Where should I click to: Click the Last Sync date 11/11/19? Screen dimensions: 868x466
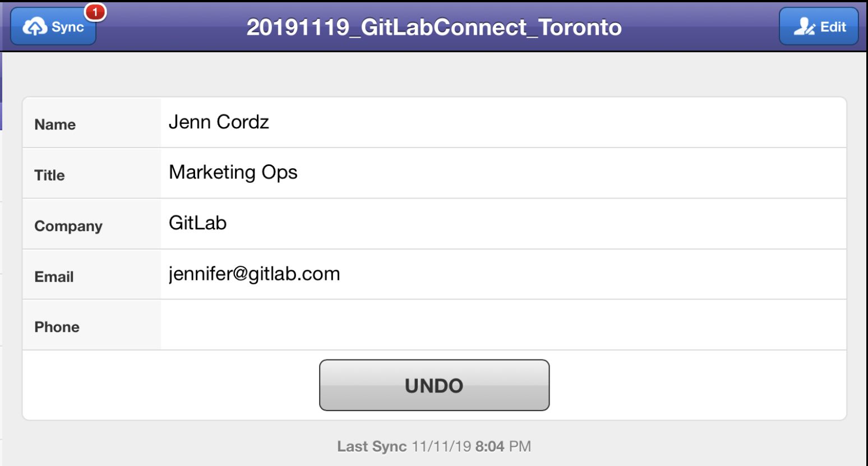pos(441,446)
